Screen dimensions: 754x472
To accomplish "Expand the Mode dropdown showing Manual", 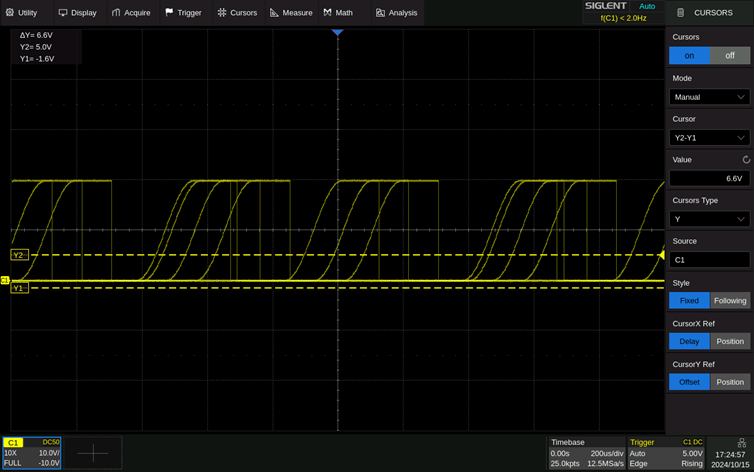I will tap(709, 97).
